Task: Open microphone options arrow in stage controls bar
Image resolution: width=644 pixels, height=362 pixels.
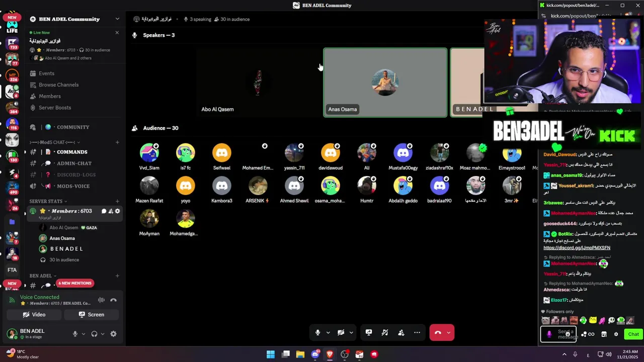Action: click(x=328, y=332)
